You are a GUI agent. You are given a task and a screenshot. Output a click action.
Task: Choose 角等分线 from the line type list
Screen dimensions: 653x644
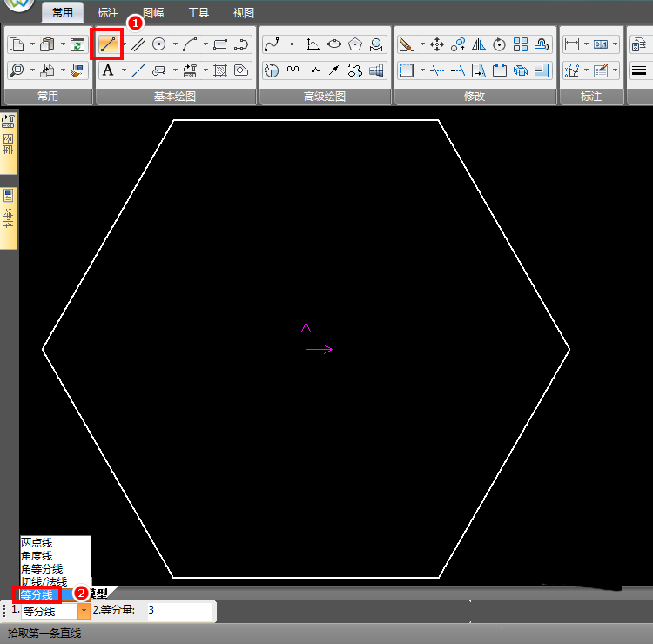[55, 568]
